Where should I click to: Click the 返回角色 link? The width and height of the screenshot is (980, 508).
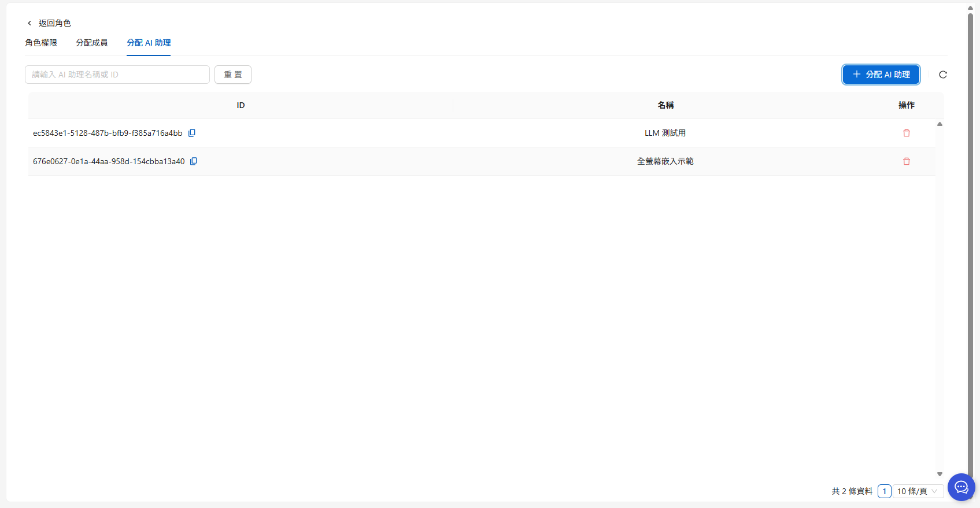54,23
